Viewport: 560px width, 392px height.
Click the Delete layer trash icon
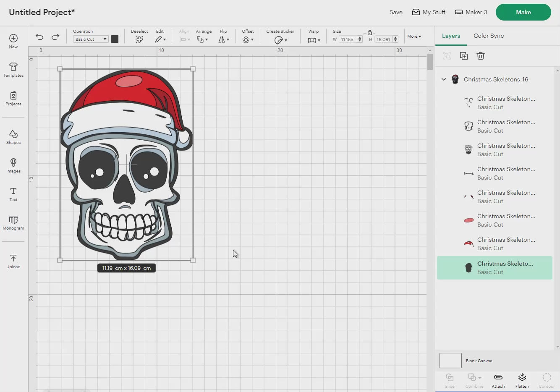(x=481, y=56)
